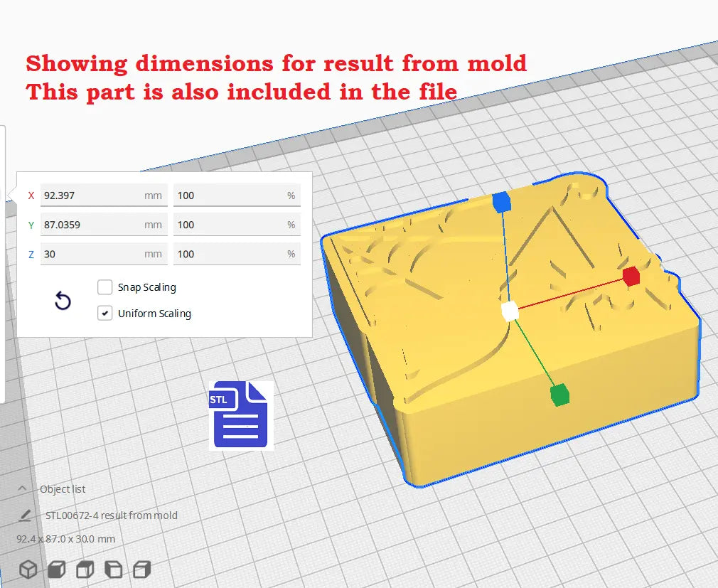The image size is (718, 588).
Task: Click the red X-axis scale handle
Action: point(631,277)
